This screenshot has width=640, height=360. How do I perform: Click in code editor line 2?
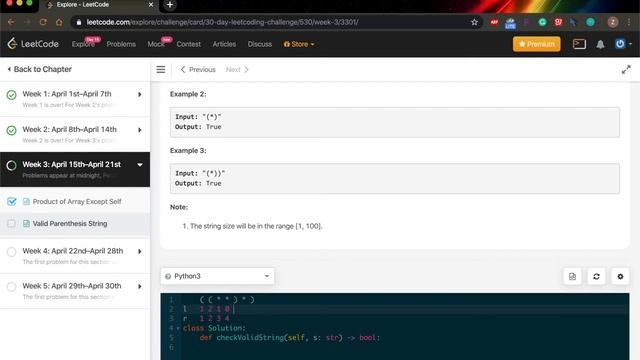point(404,309)
